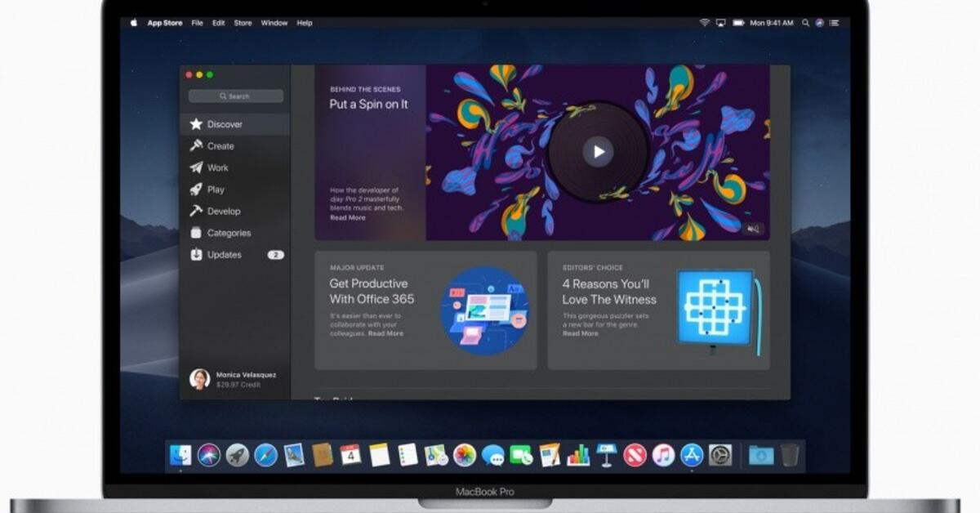The height and width of the screenshot is (513, 980).
Task: Open the Discover section star icon
Action: click(x=196, y=124)
